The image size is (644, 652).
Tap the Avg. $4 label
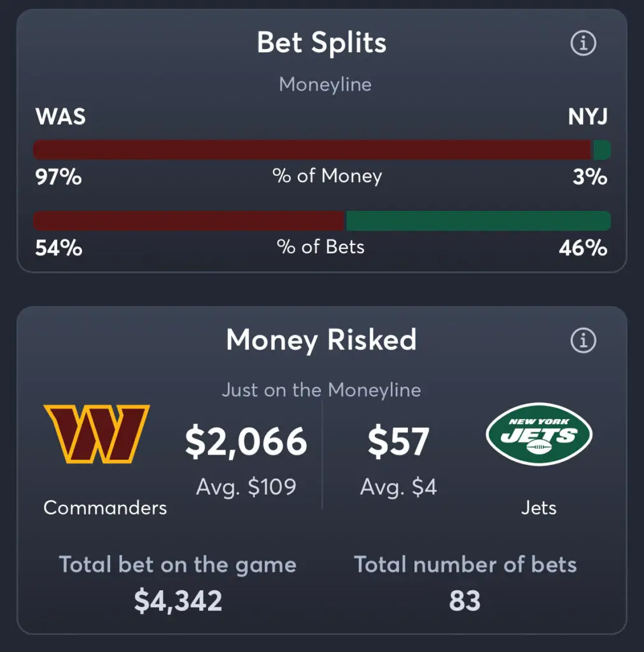(398, 486)
